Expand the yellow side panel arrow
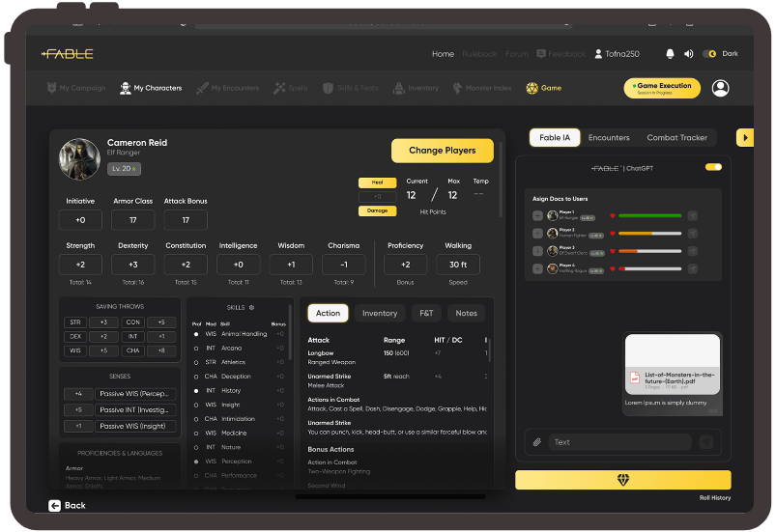This screenshot has width=776, height=532. pyautogui.click(x=744, y=138)
